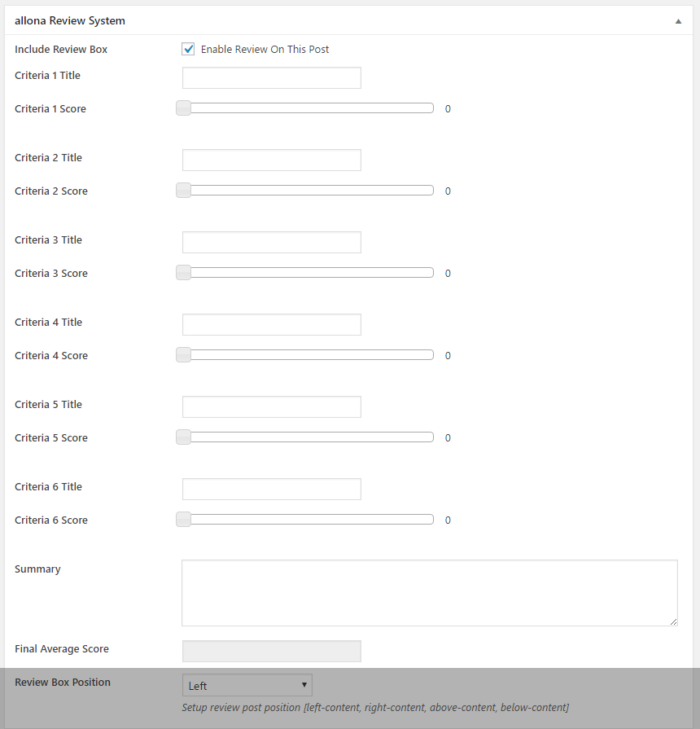Click the Enable Review On This Post label

[265, 50]
